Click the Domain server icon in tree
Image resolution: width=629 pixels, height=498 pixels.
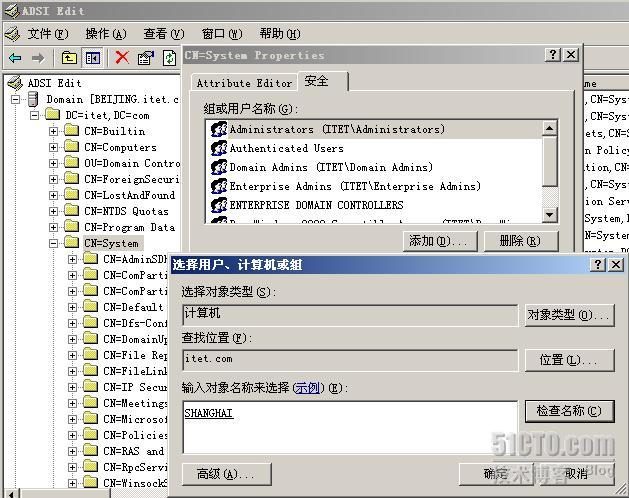pos(33,99)
